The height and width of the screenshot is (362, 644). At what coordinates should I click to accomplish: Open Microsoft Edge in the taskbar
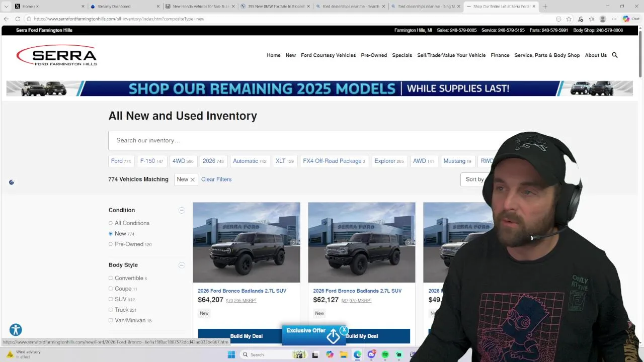click(x=357, y=354)
